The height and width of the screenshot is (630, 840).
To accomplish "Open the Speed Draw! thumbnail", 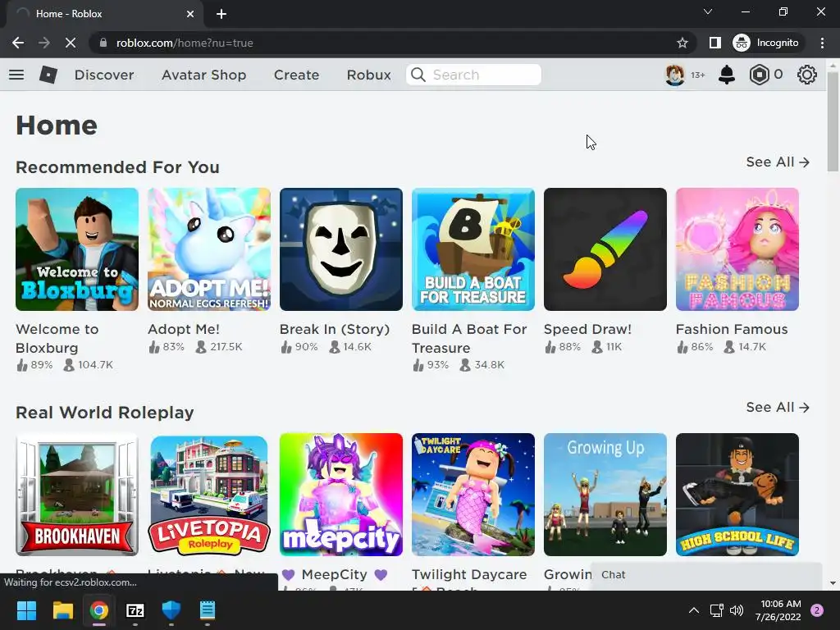I will click(x=605, y=249).
